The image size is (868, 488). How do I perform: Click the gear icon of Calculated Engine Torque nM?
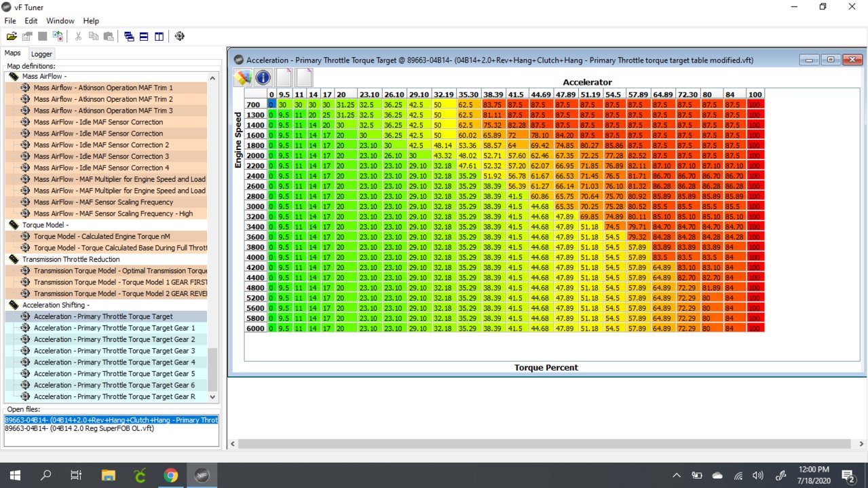(25, 236)
